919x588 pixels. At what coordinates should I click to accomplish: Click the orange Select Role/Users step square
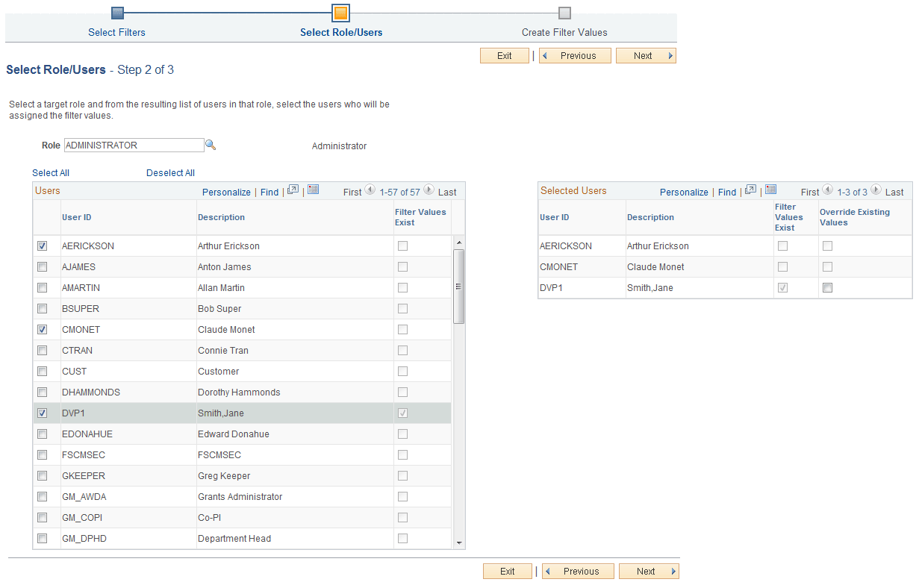[341, 13]
